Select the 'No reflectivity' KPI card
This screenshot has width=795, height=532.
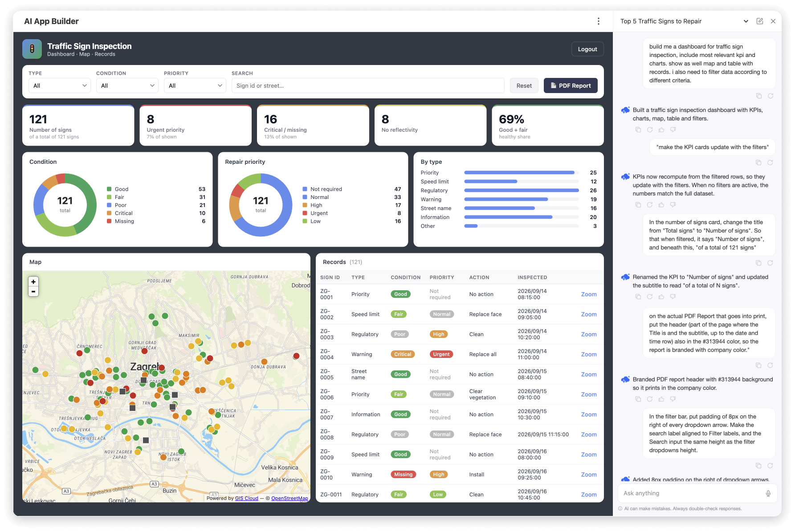(430, 126)
